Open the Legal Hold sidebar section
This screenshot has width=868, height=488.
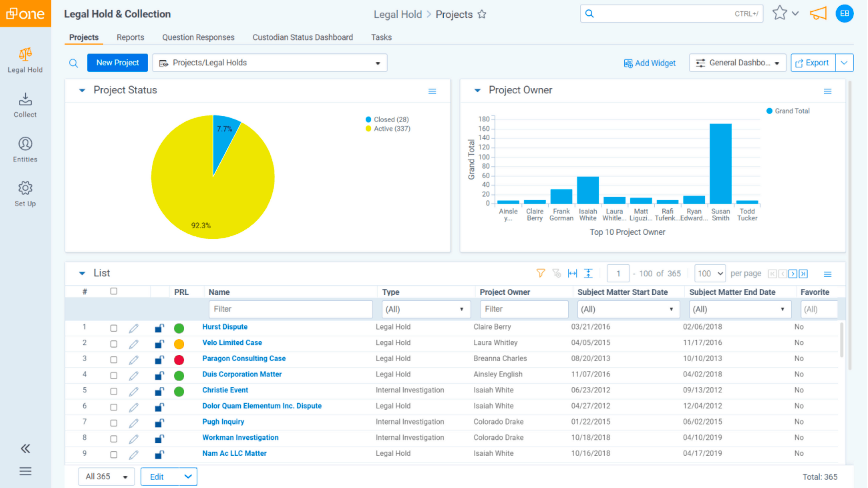point(25,61)
